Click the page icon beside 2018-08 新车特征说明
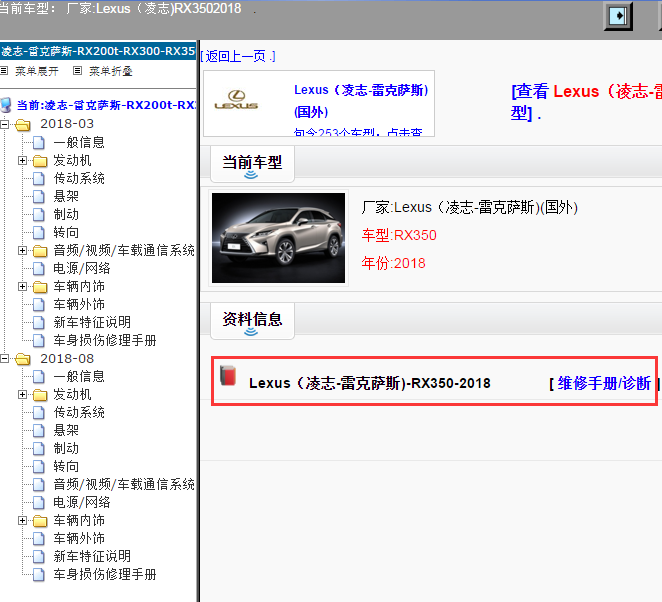This screenshot has width=662, height=602. coord(40,556)
